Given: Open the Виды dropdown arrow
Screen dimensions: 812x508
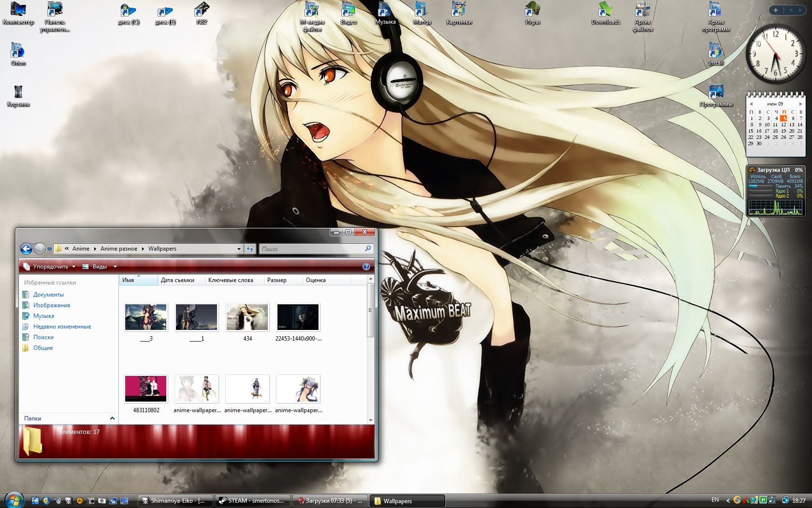Looking at the screenshot, I should (115, 267).
